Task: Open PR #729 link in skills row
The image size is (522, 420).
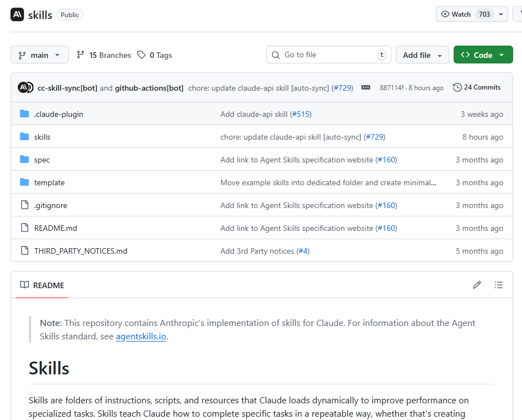Action: coord(375,137)
